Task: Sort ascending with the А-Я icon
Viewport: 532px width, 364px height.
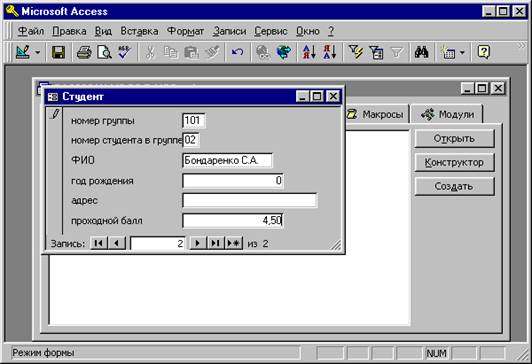Action: tap(309, 53)
